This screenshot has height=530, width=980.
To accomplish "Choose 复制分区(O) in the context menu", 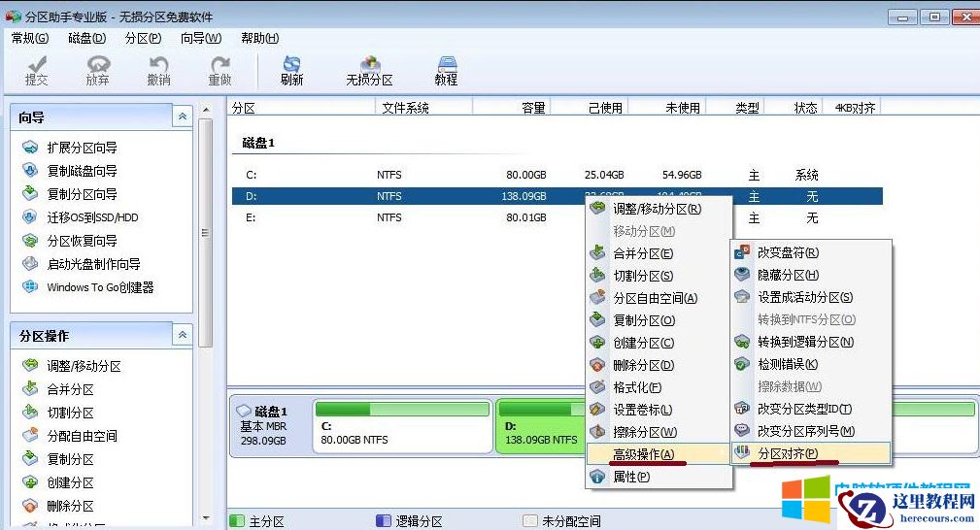I will [659, 320].
